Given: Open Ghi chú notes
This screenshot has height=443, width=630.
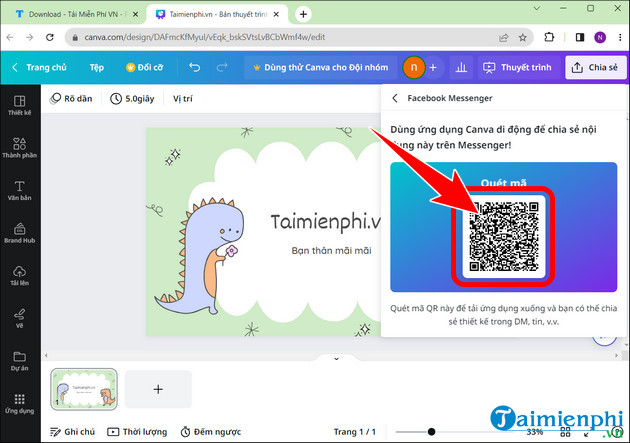Looking at the screenshot, I should click(72, 432).
